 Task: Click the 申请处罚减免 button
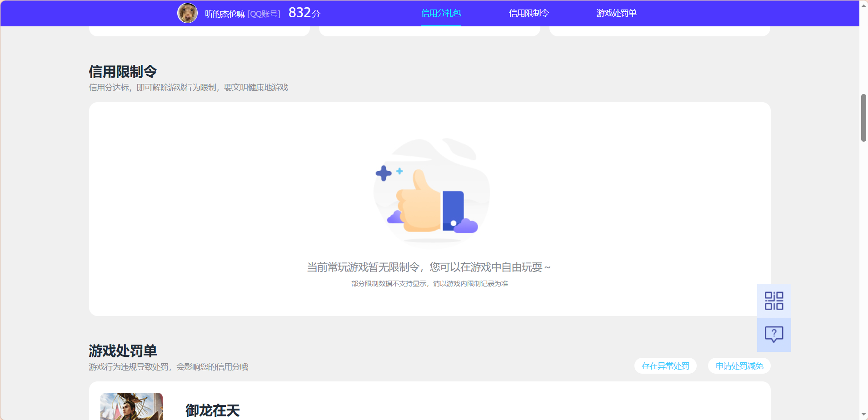point(738,366)
